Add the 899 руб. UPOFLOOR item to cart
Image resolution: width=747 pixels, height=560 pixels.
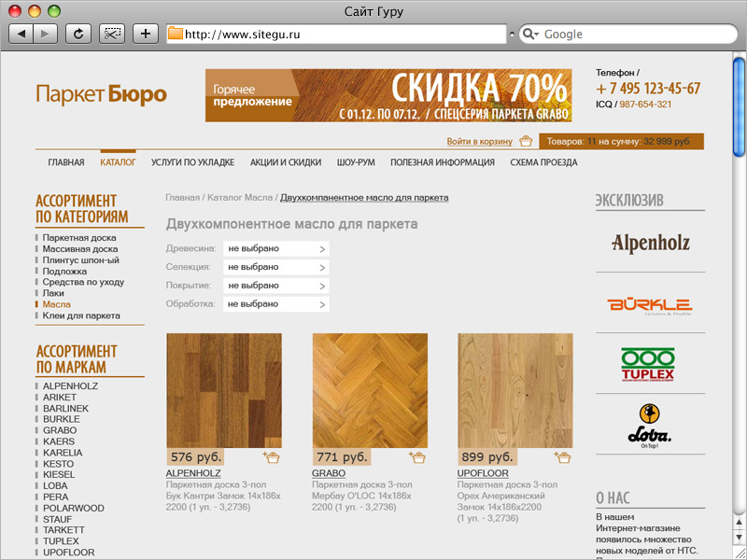(x=562, y=457)
